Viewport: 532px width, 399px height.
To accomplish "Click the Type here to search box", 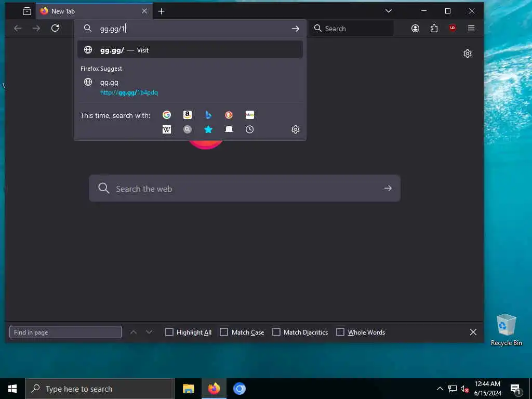I will [100, 389].
